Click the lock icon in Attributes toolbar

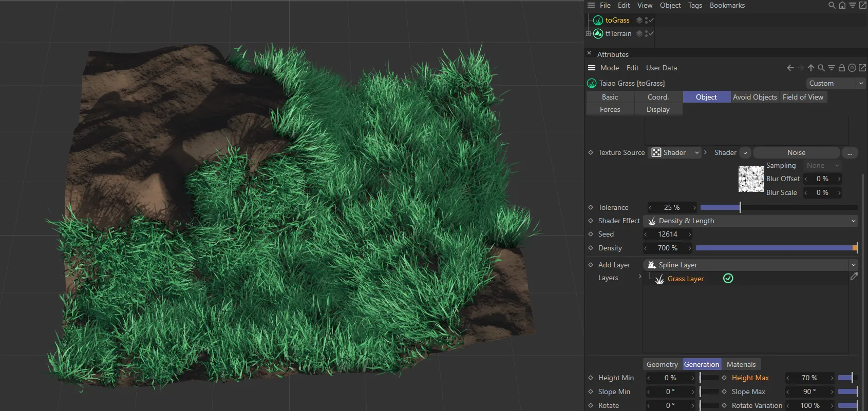pos(841,68)
